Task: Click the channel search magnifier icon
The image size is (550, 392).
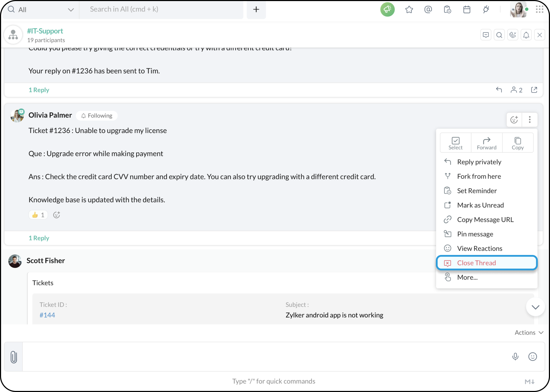Action: [x=499, y=35]
